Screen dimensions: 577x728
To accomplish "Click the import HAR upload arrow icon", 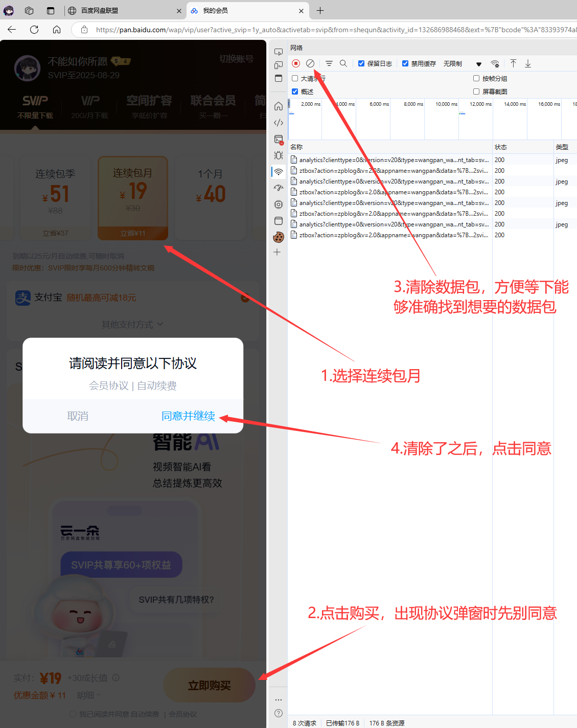I will click(513, 63).
